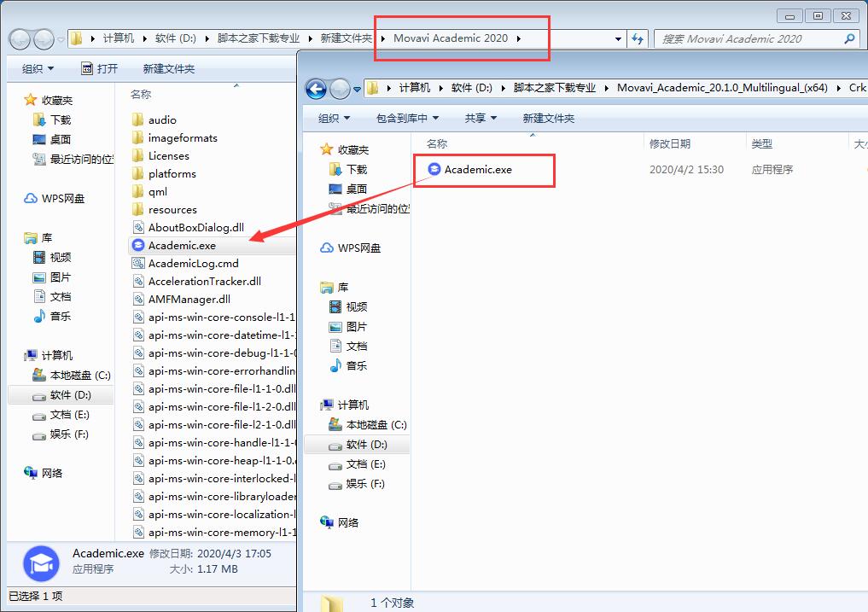Click the 视频 library icon in front window
Image resolution: width=868 pixels, height=612 pixels.
(335, 306)
